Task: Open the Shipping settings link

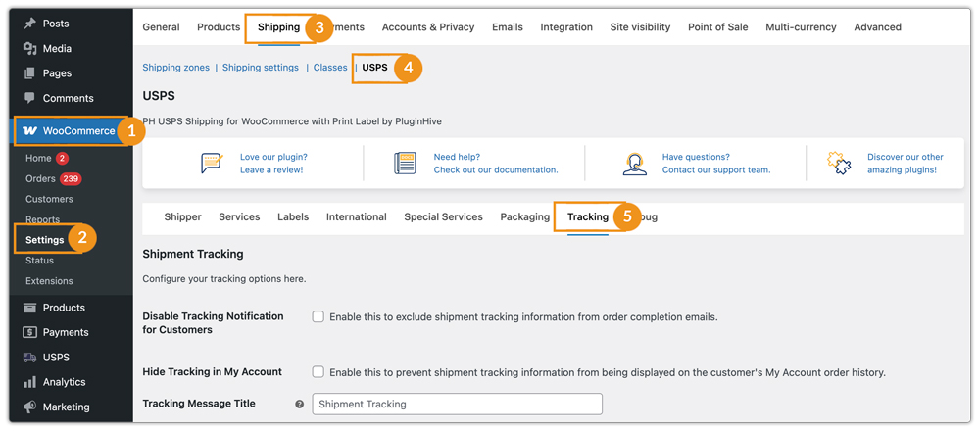Action: pyautogui.click(x=261, y=68)
